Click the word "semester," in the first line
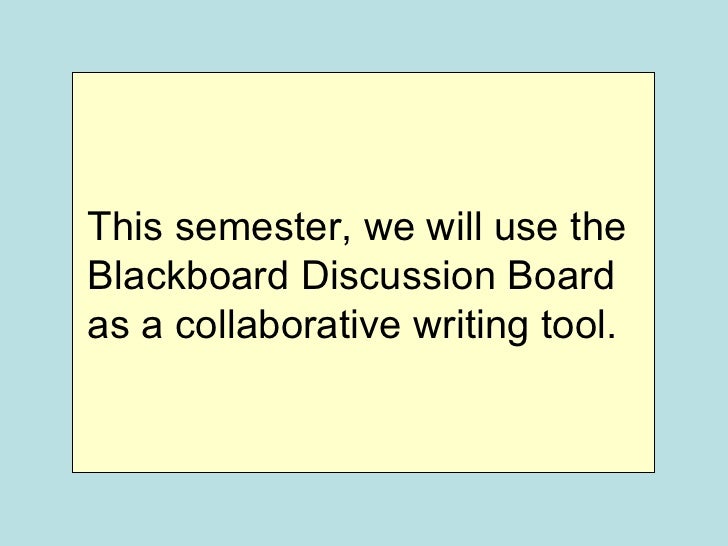The height and width of the screenshot is (546, 728). coord(264,228)
